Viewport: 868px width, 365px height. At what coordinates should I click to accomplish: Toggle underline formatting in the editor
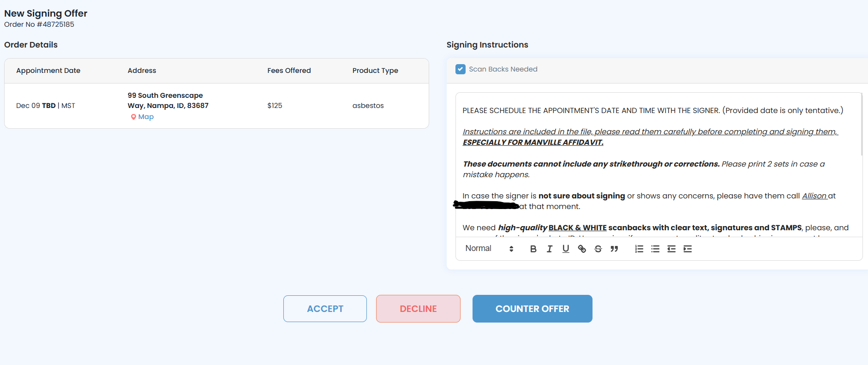pyautogui.click(x=566, y=249)
